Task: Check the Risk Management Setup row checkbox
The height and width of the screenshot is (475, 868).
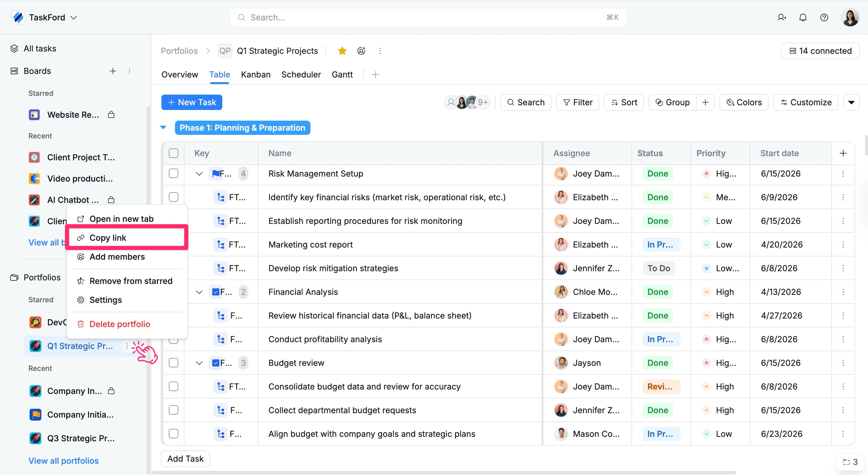Action: click(174, 174)
